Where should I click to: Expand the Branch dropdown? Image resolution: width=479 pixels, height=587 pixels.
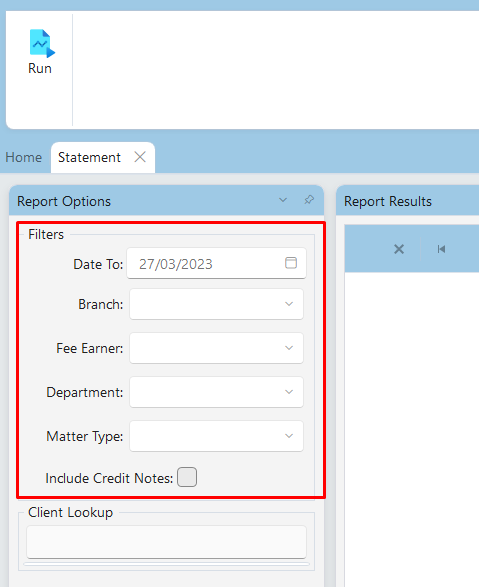[x=216, y=304]
